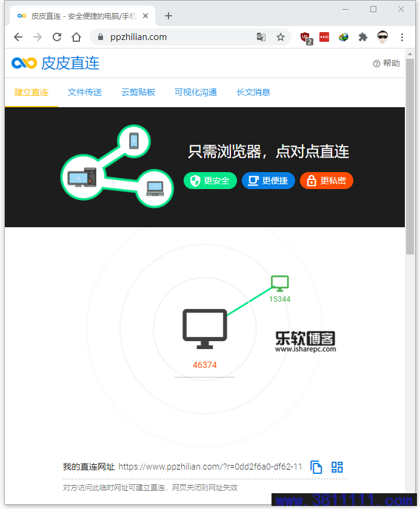Click the orange 更私密 badge
Viewport: 420px width, 509px height.
[x=327, y=181]
